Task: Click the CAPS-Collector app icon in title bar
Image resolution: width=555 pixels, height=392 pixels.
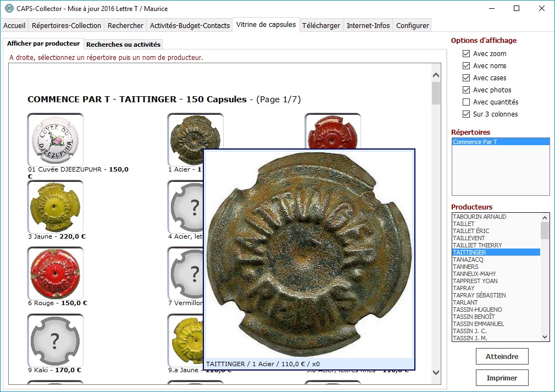Action: pyautogui.click(x=9, y=8)
